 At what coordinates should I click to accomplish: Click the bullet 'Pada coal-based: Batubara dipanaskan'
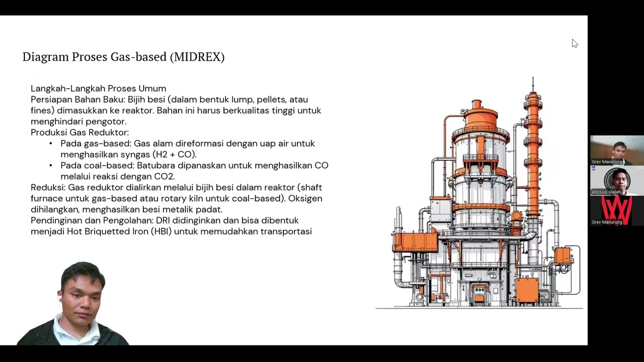tap(194, 165)
